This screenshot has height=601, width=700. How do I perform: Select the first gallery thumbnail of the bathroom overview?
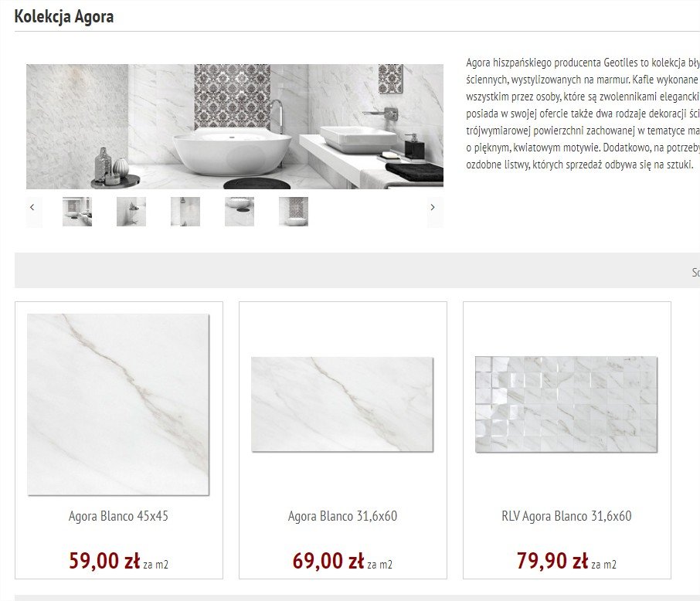click(x=77, y=212)
